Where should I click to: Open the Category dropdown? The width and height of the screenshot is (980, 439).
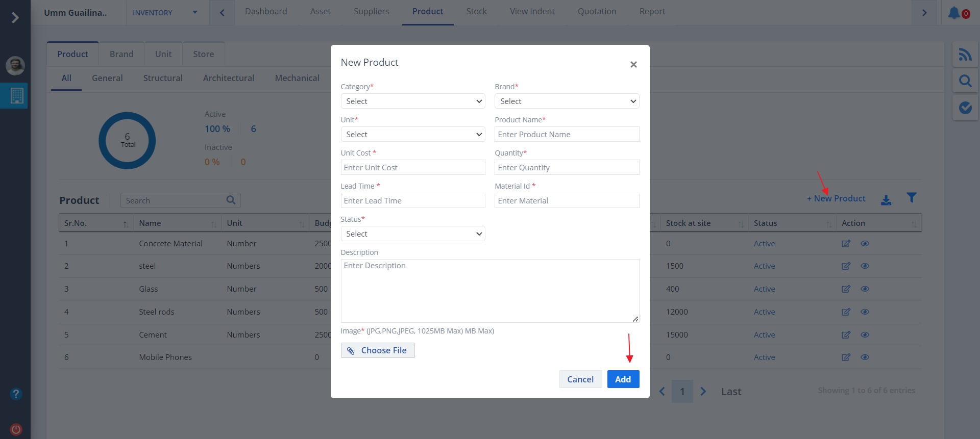pyautogui.click(x=412, y=101)
